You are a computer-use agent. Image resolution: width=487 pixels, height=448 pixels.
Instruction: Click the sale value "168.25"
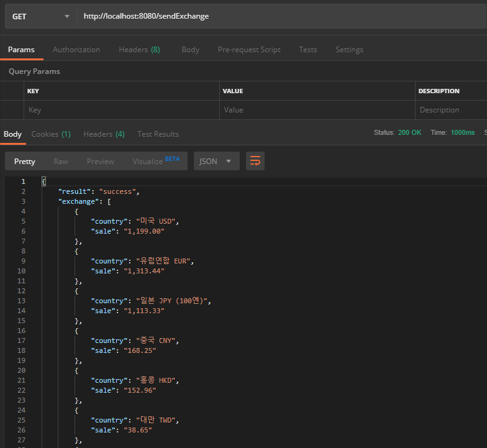coord(140,350)
